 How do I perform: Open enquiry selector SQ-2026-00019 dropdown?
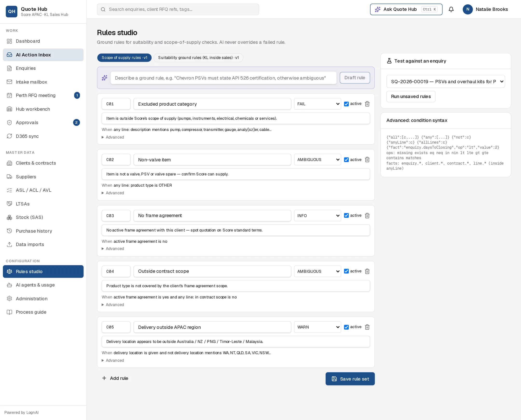[x=446, y=81]
